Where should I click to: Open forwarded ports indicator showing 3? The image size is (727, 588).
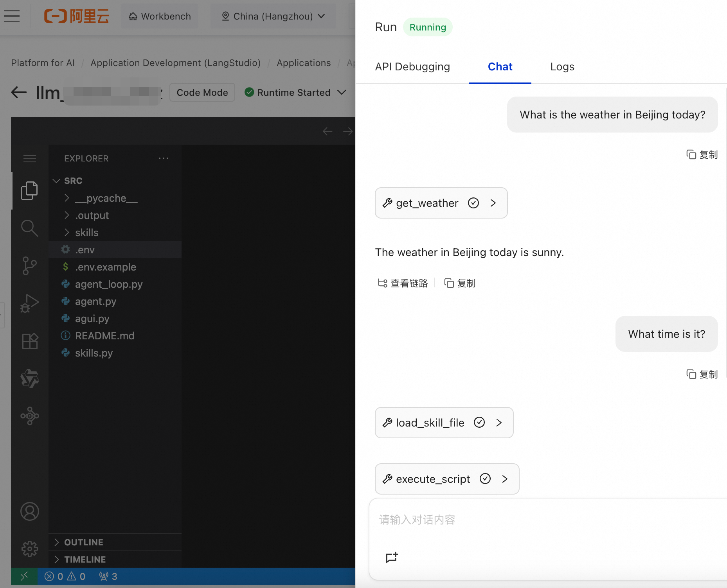108,576
